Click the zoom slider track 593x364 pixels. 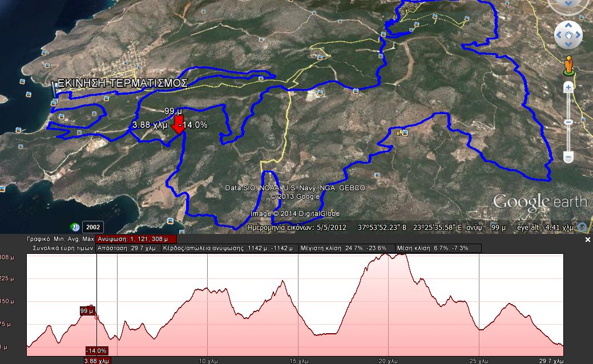[x=568, y=122]
